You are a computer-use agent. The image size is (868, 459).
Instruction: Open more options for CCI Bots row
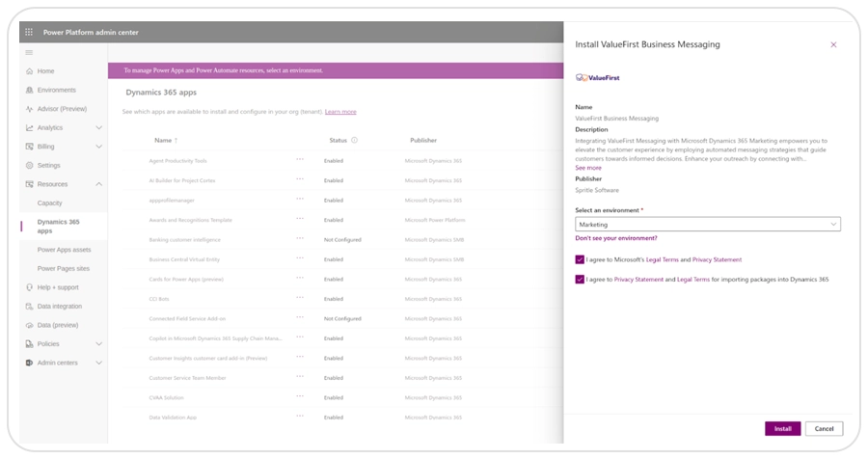click(300, 297)
